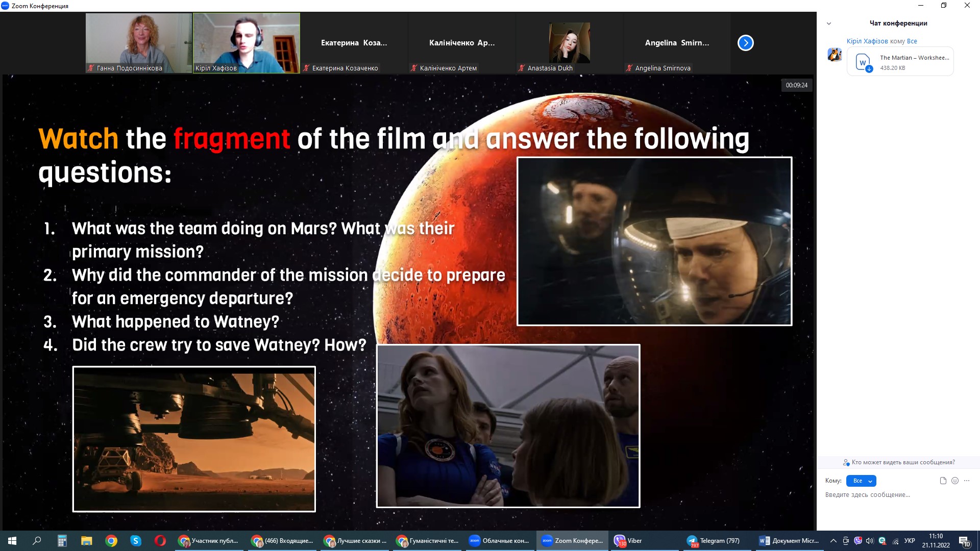Switch the УКР keyboard language indicator

tap(910, 541)
